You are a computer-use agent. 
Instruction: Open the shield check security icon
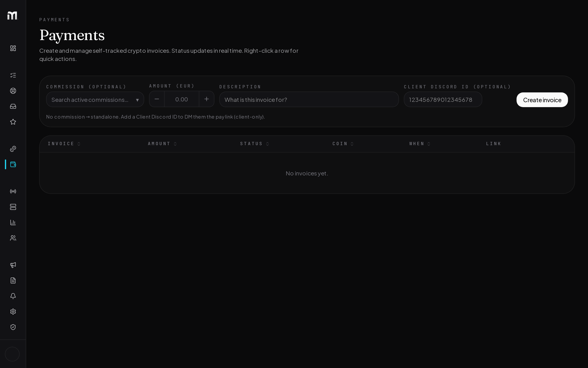point(13,327)
